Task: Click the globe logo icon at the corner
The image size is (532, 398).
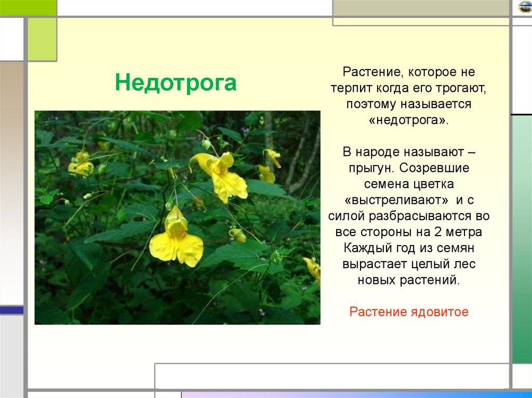Action: [525, 6]
